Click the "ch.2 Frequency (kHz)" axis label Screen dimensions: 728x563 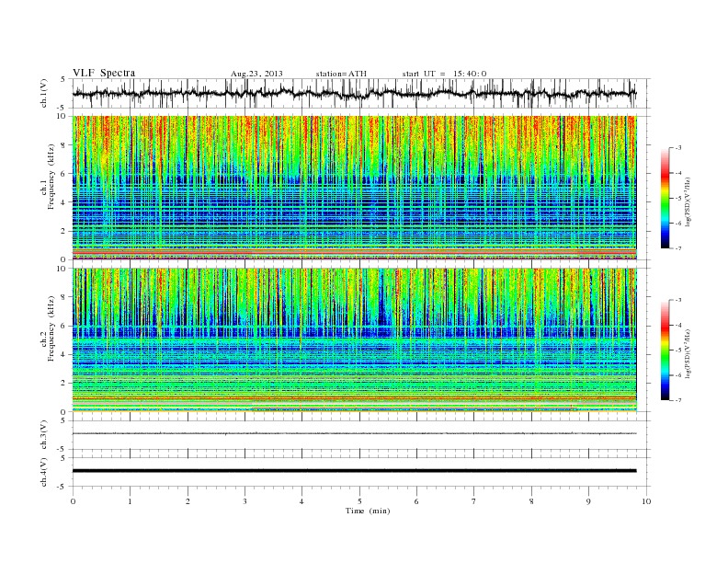coord(47,328)
